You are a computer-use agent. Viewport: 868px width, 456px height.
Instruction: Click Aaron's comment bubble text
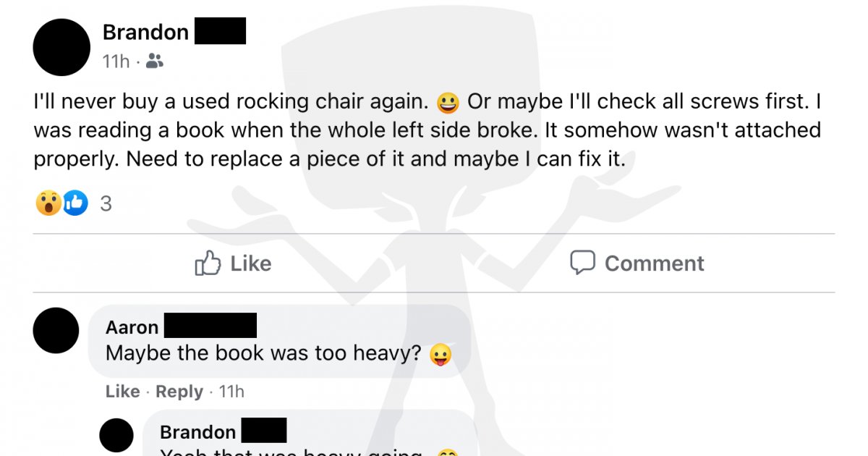(x=263, y=353)
